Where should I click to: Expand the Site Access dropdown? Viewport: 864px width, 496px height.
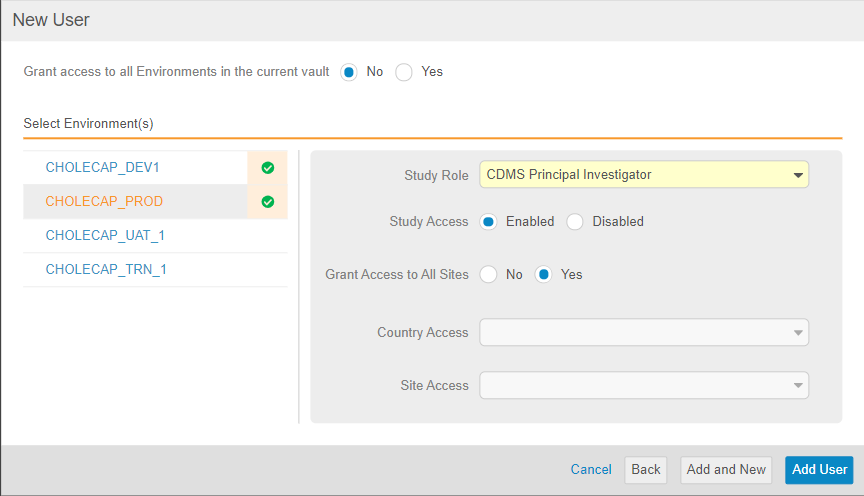(643, 385)
